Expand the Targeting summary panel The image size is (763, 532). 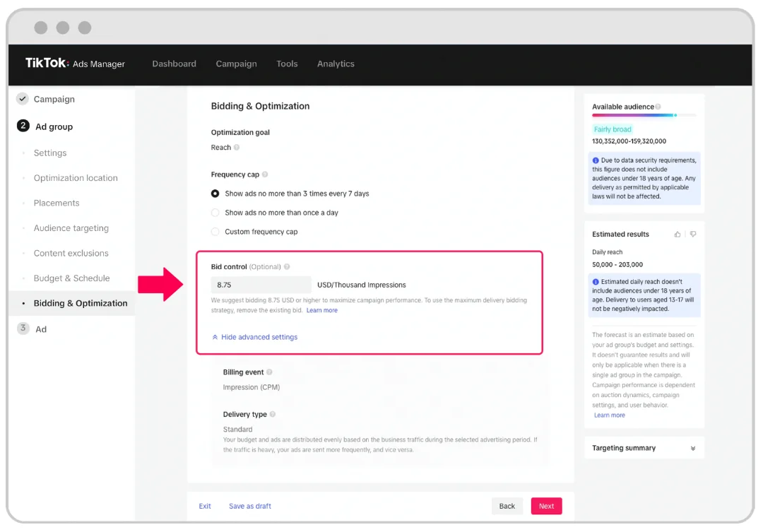click(x=693, y=449)
